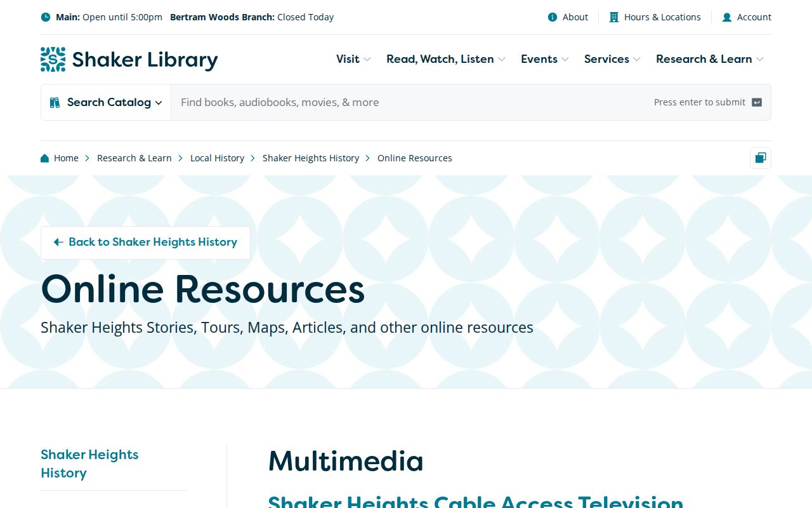Click the Hours & Locations building icon

click(614, 17)
